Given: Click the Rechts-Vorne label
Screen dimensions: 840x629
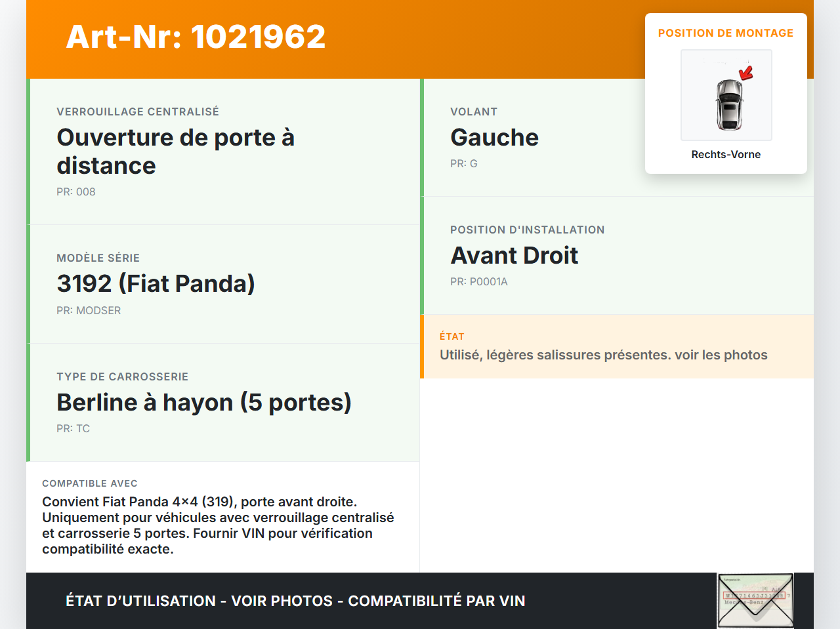Looking at the screenshot, I should pos(726,154).
